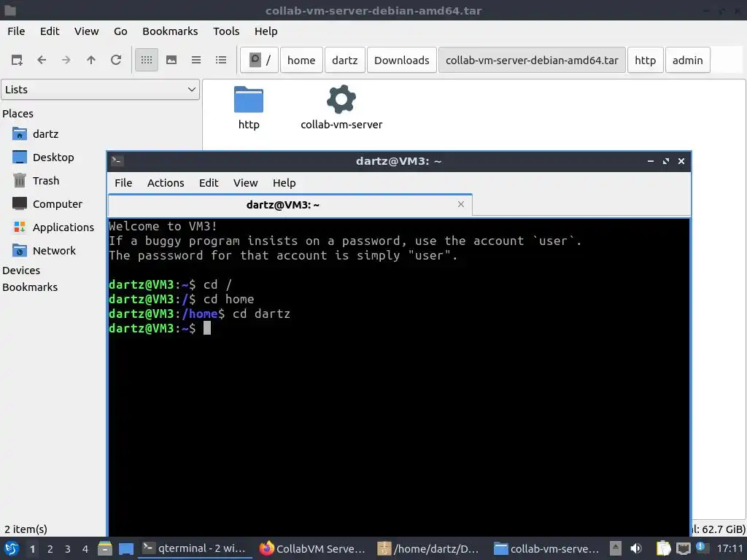The image size is (747, 560).
Task: Open Computer in Places sidebar
Action: click(57, 204)
